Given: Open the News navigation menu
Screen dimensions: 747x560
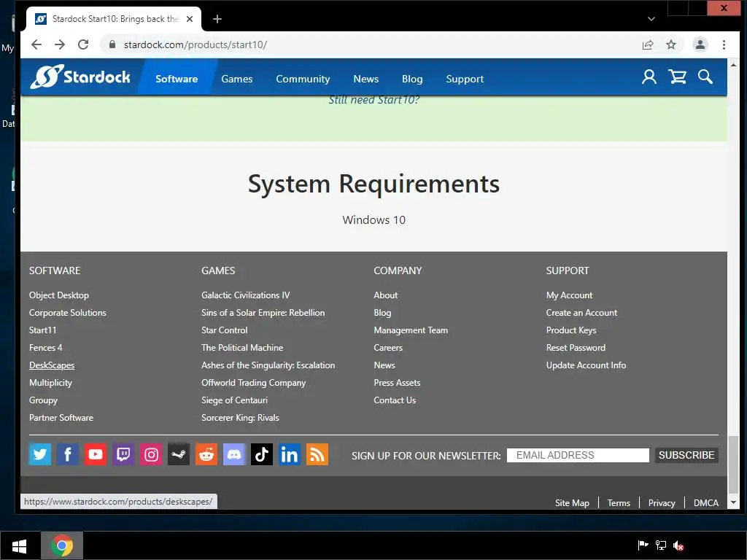Looking at the screenshot, I should tap(366, 79).
